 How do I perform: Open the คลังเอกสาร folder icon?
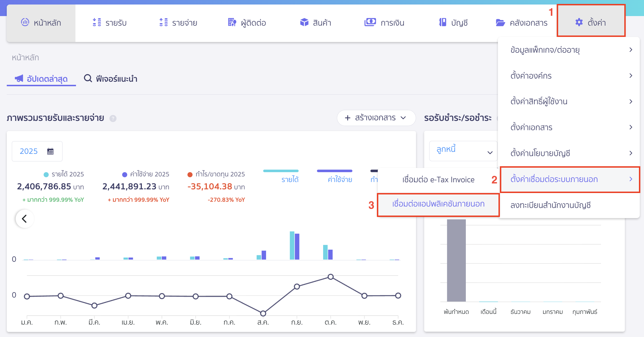500,23
